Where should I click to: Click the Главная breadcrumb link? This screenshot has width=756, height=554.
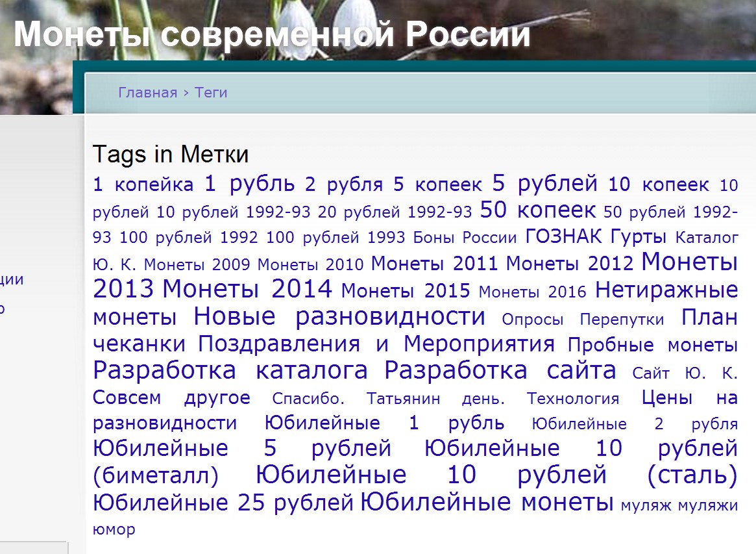[147, 92]
